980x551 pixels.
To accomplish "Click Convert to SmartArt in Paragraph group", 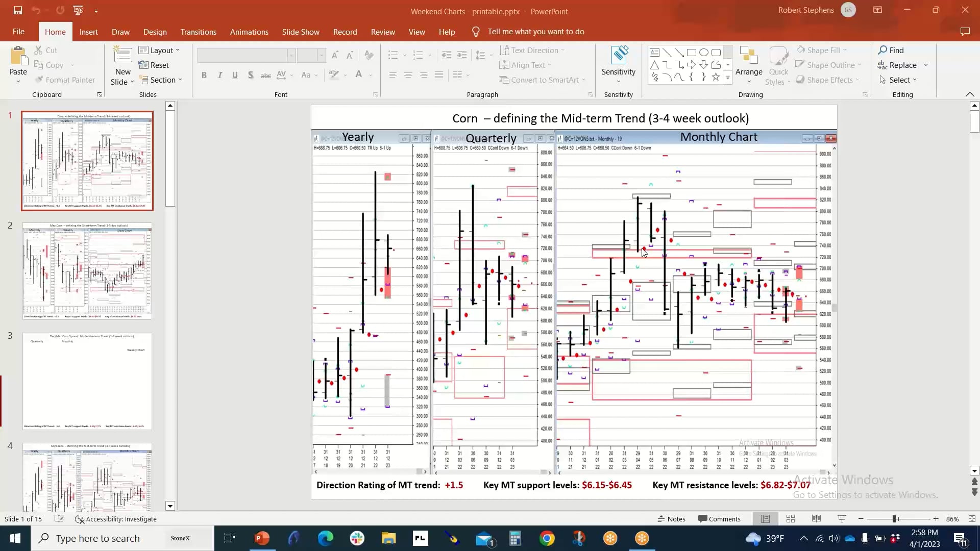I will [542, 80].
